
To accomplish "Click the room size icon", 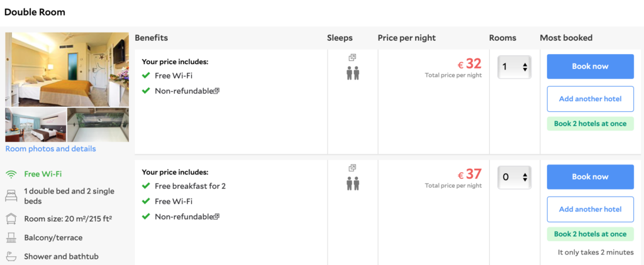I will (11, 219).
